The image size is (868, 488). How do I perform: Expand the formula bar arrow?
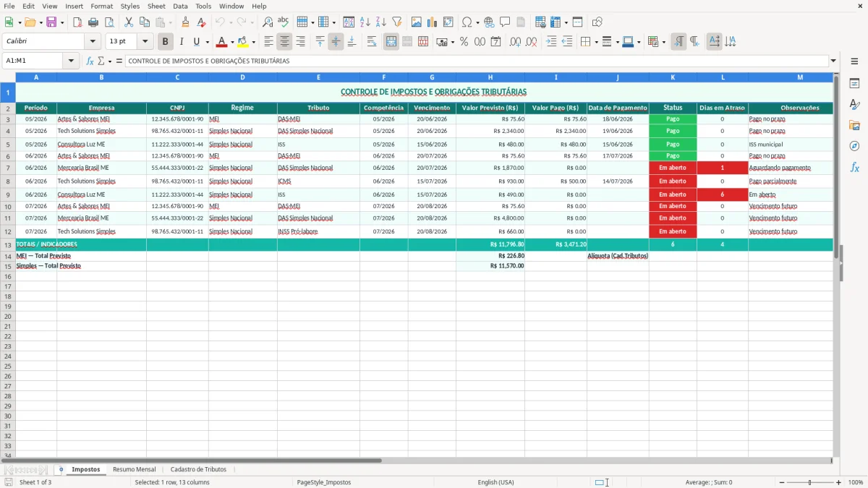click(x=833, y=61)
